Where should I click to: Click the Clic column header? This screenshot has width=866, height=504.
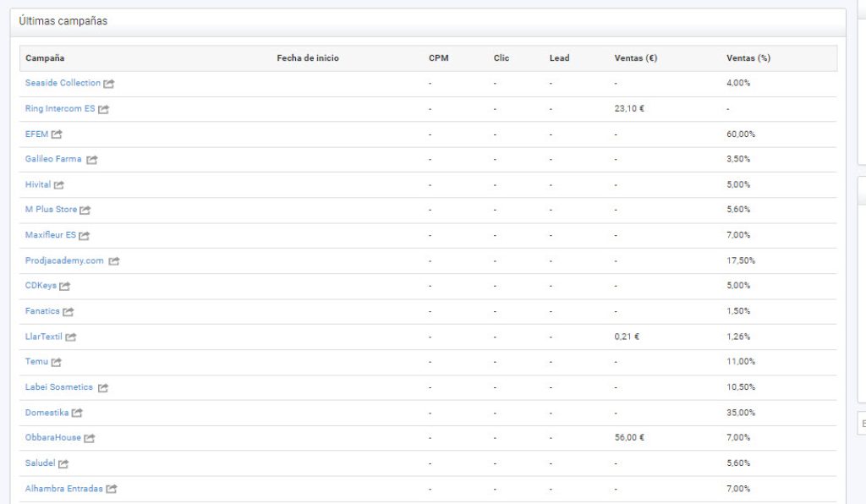pos(502,58)
